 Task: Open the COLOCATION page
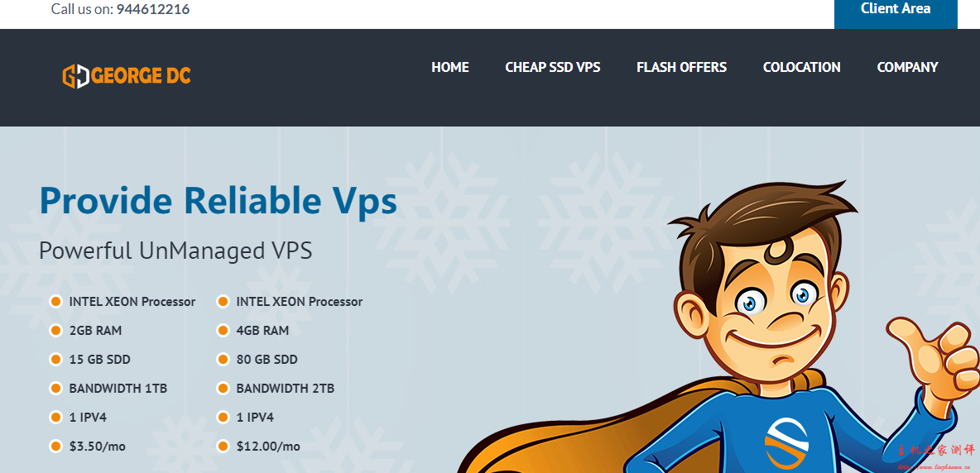tap(801, 67)
